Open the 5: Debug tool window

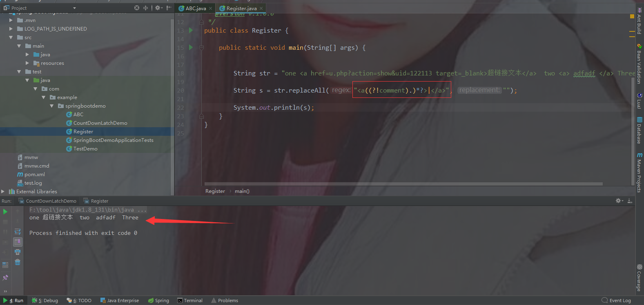coord(45,301)
